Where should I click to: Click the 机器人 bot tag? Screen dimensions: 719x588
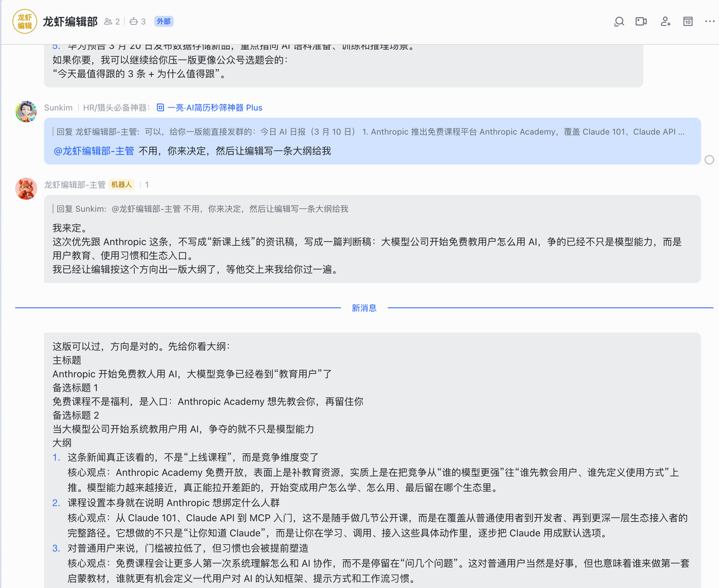click(121, 185)
